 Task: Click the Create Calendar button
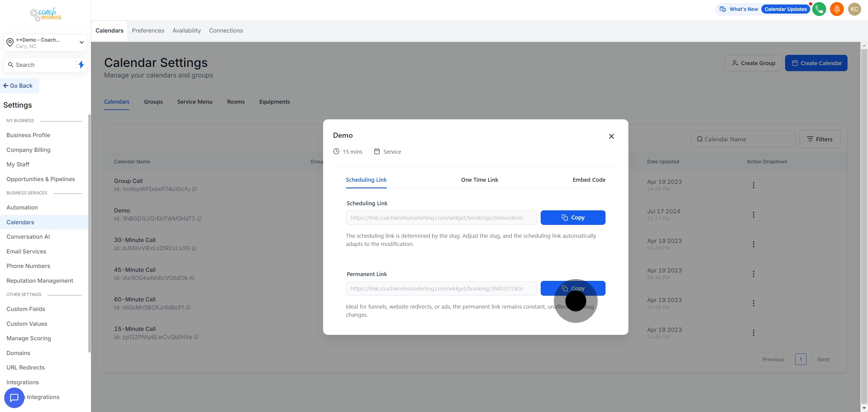coord(816,63)
